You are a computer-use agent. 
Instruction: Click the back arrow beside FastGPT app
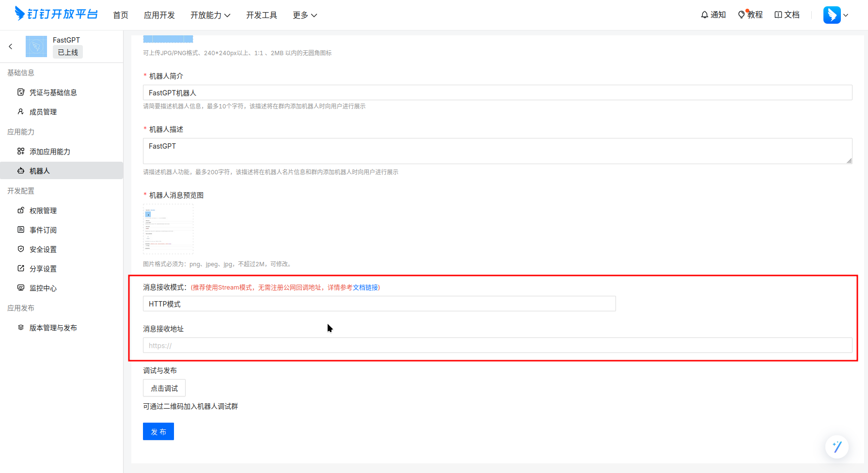click(x=11, y=46)
